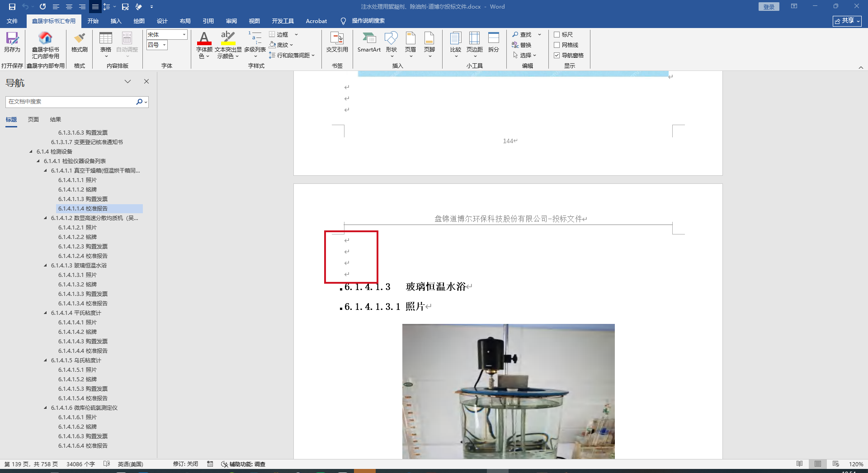
Task: Go to heading 6.1.4.1.4 平氏粘度计
Action: click(x=76, y=313)
